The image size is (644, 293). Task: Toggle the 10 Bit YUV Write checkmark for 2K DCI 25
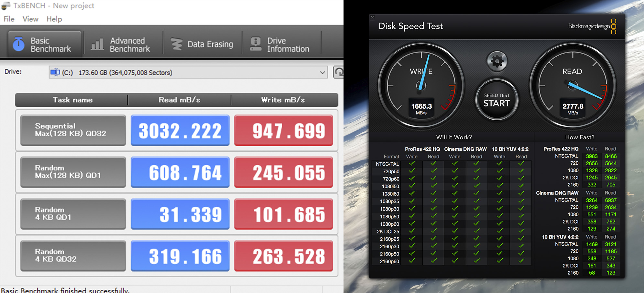pyautogui.click(x=499, y=232)
